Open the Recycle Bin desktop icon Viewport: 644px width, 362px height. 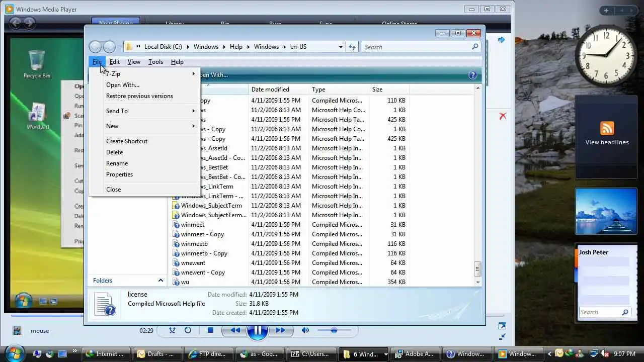pyautogui.click(x=37, y=64)
